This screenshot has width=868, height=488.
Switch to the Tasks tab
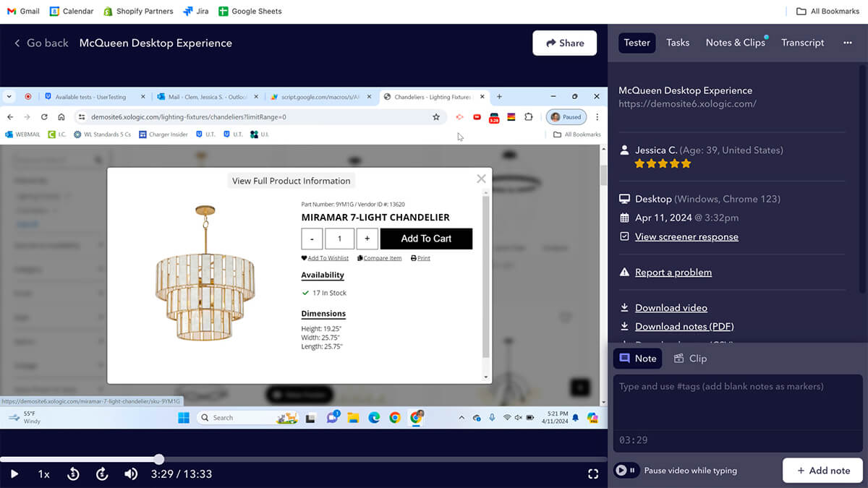click(678, 43)
